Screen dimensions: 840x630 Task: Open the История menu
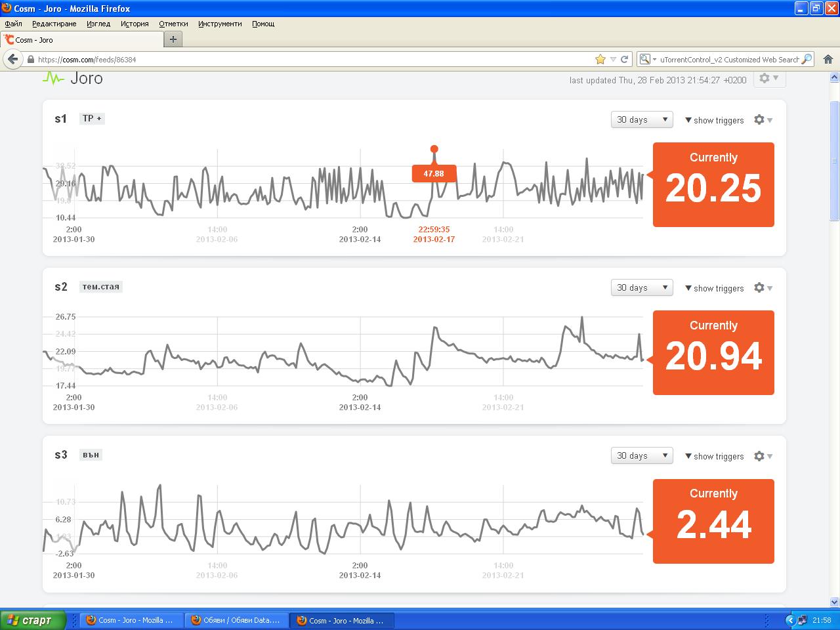tap(135, 24)
